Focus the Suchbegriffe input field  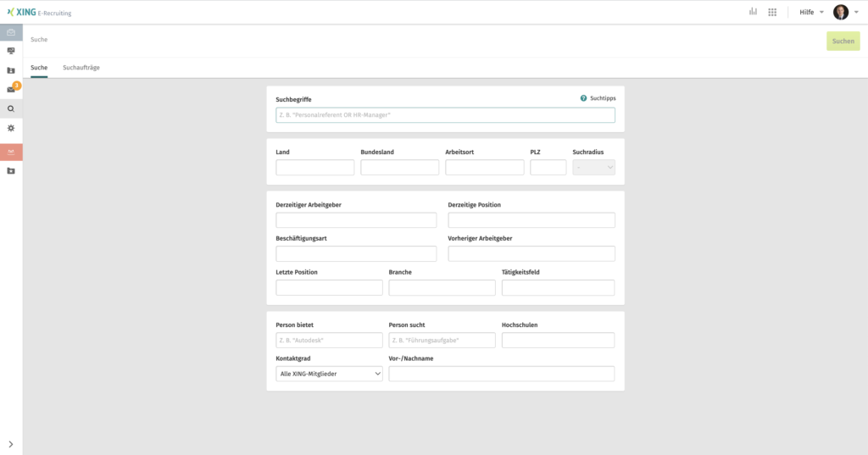[445, 115]
